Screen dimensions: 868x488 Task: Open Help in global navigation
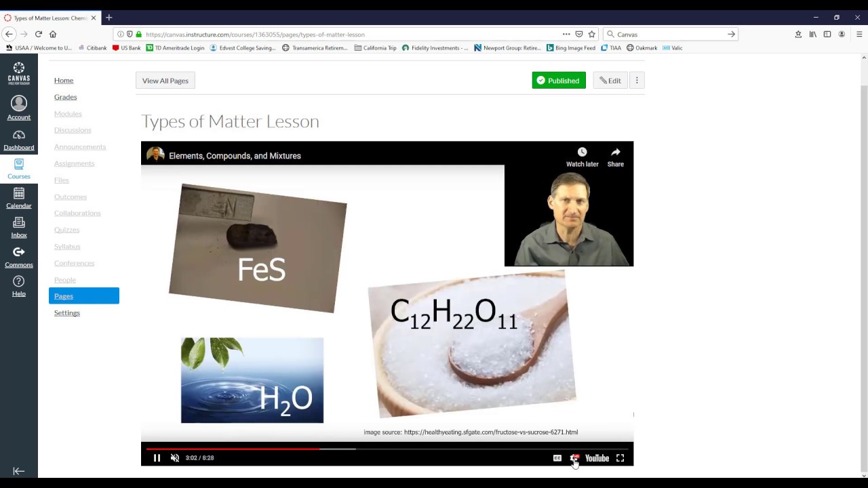(19, 287)
